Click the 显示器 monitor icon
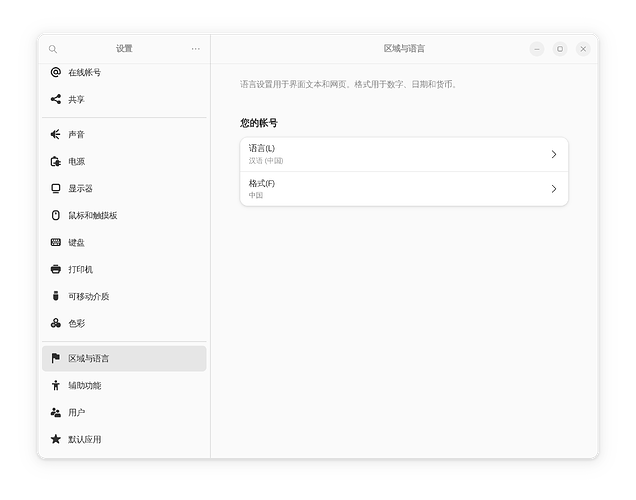 (x=56, y=189)
